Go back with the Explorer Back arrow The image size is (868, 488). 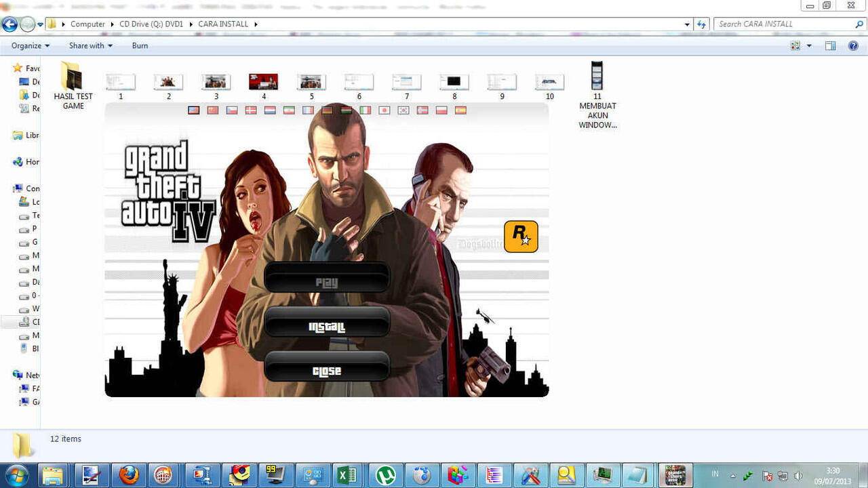9,24
